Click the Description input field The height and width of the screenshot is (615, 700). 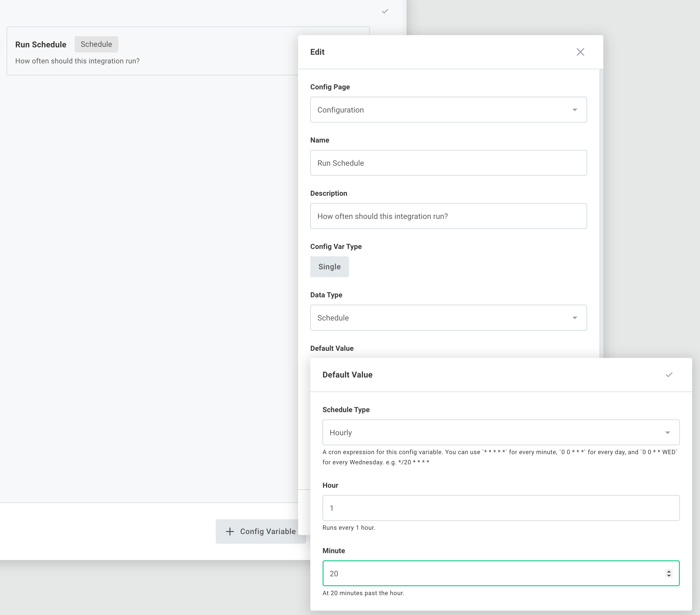(448, 216)
